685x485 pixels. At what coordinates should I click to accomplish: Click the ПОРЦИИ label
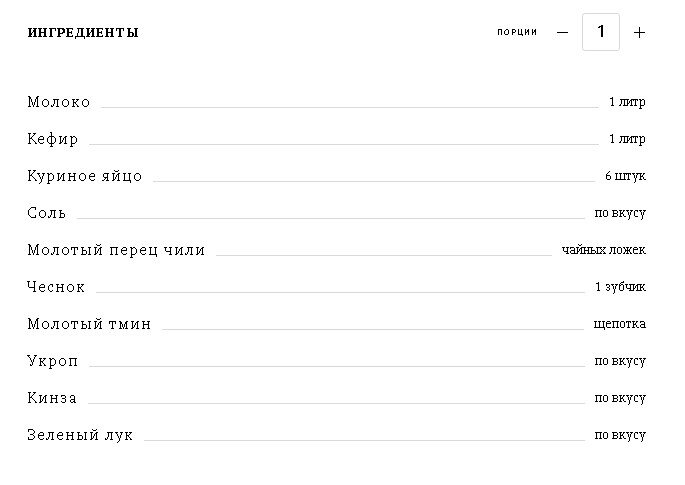click(517, 32)
